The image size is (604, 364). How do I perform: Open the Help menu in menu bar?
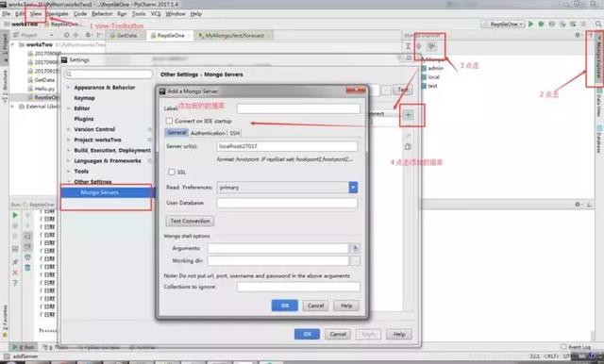(195, 14)
